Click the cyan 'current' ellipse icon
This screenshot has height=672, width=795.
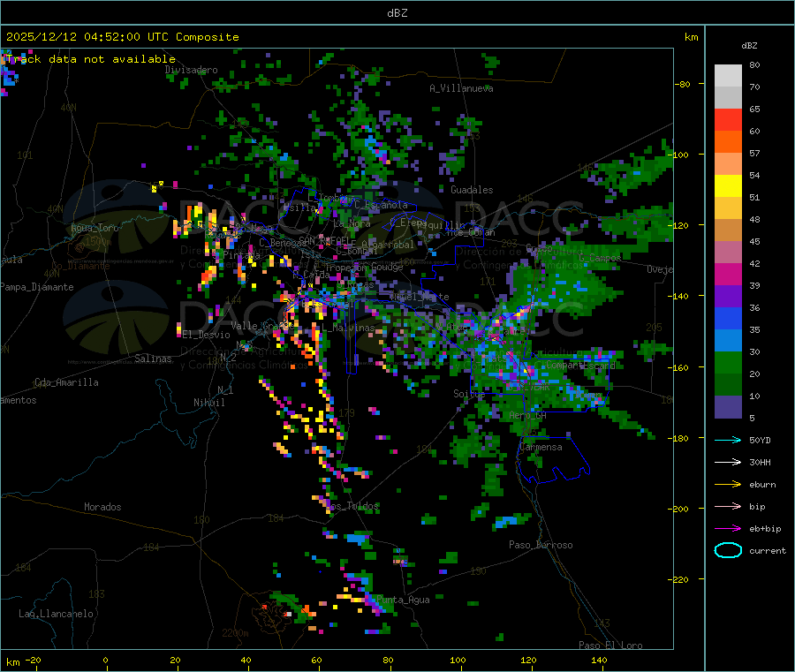click(x=728, y=550)
